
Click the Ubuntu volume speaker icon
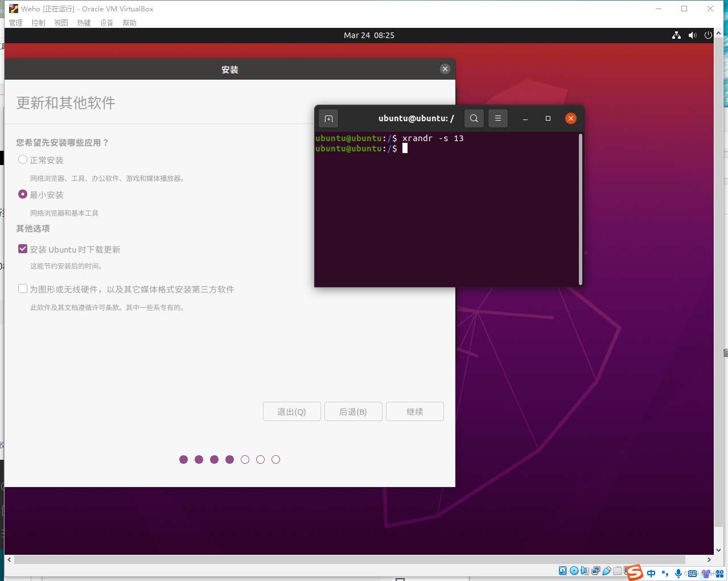click(x=692, y=35)
